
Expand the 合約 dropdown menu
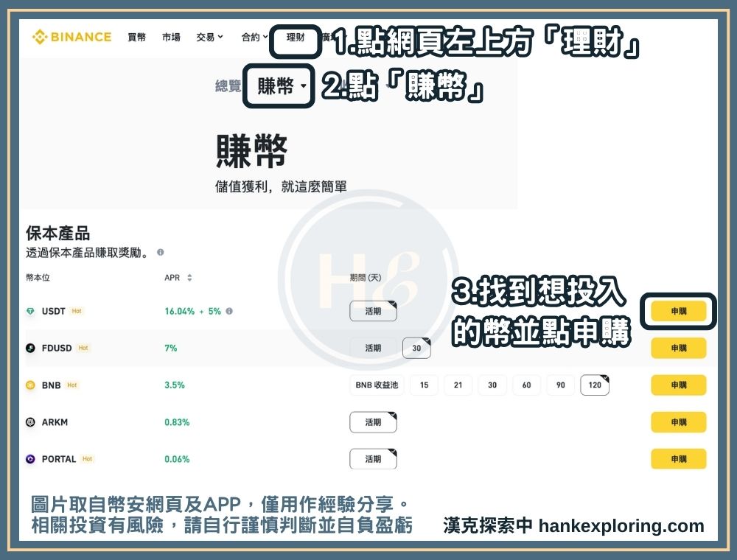point(254,37)
